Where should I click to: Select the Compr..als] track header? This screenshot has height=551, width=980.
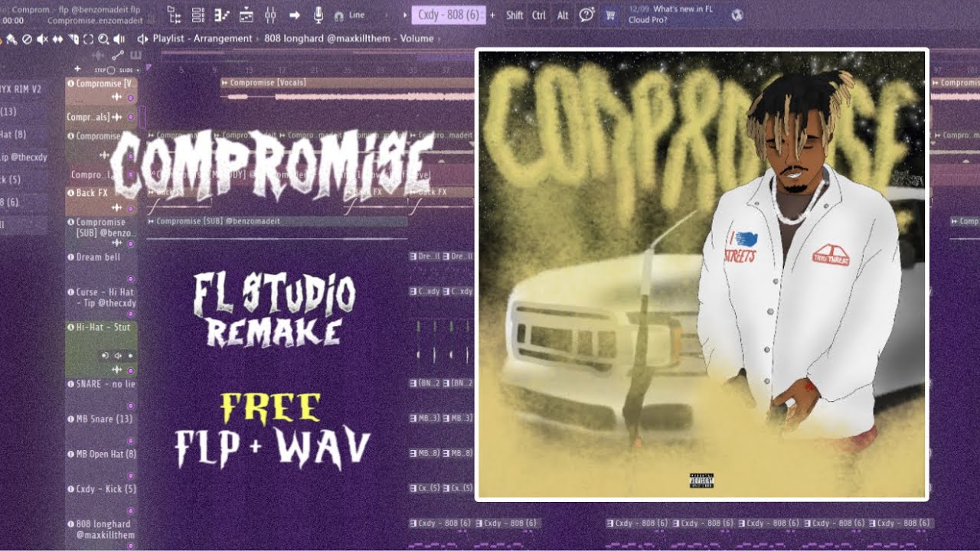click(101, 117)
